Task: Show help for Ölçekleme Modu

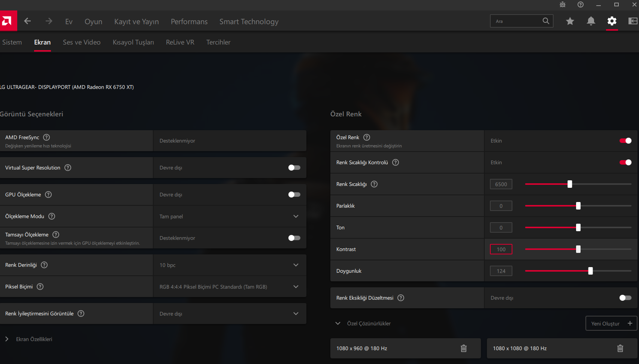Action: [52, 216]
